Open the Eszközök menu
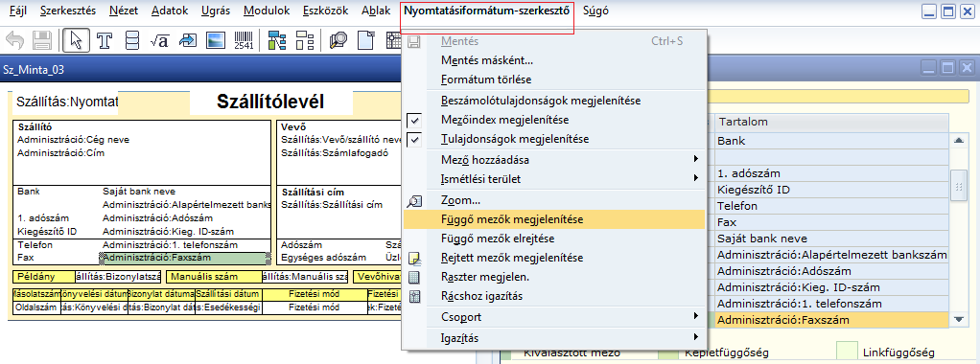The width and height of the screenshot is (980, 364). coord(325,11)
